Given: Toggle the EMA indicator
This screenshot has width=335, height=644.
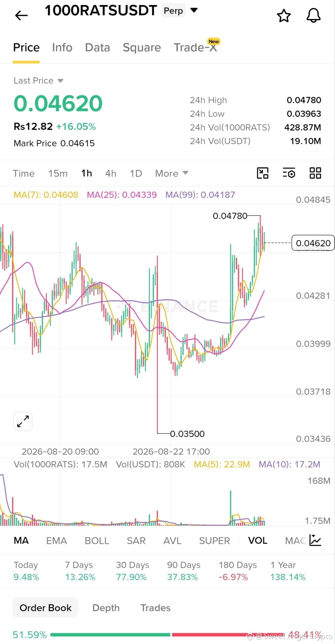Looking at the screenshot, I should [56, 541].
